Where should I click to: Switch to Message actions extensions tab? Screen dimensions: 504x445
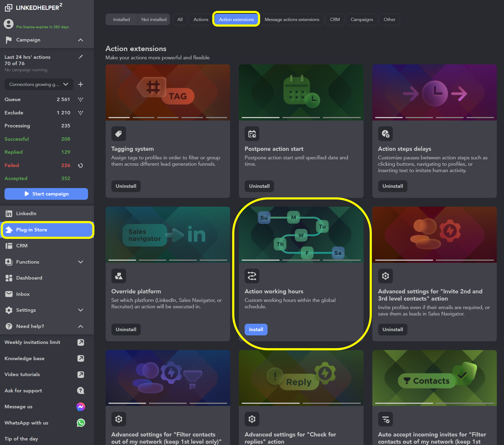coord(292,19)
